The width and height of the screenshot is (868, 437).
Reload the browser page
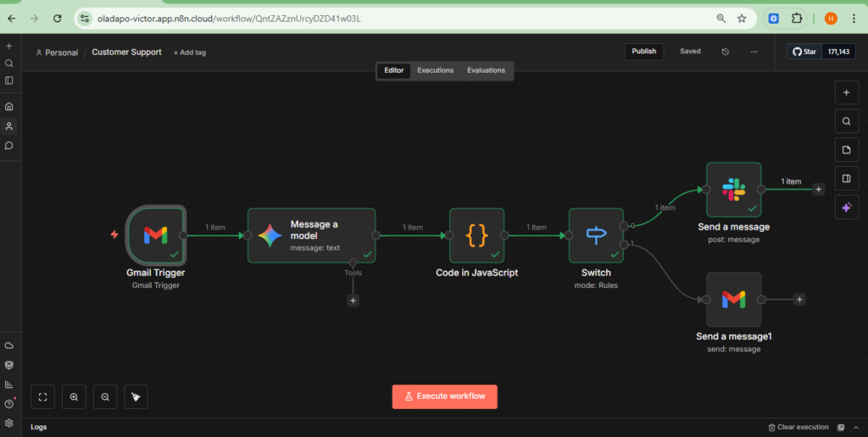point(57,19)
